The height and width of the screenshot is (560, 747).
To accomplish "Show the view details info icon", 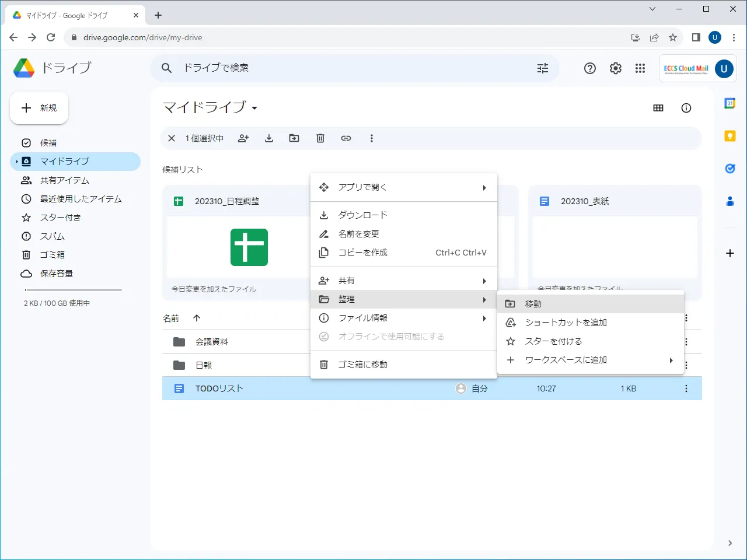I will 686,108.
